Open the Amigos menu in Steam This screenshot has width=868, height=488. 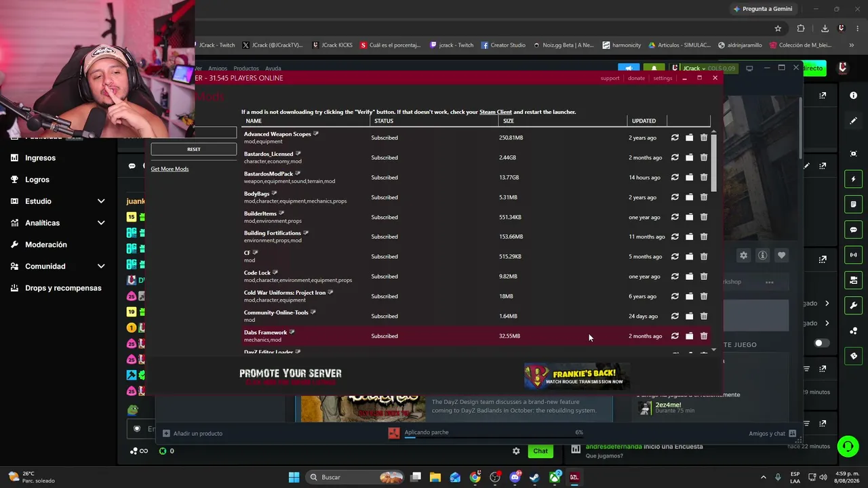(x=218, y=68)
